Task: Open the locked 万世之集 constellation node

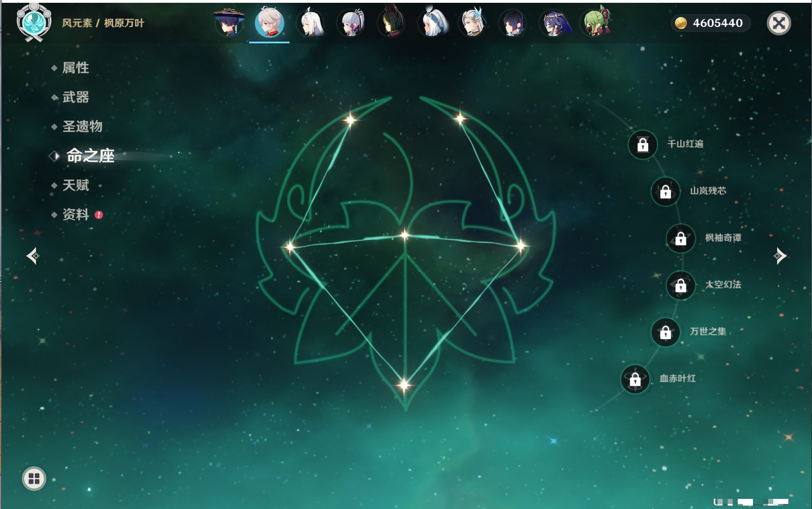Action: coord(666,332)
